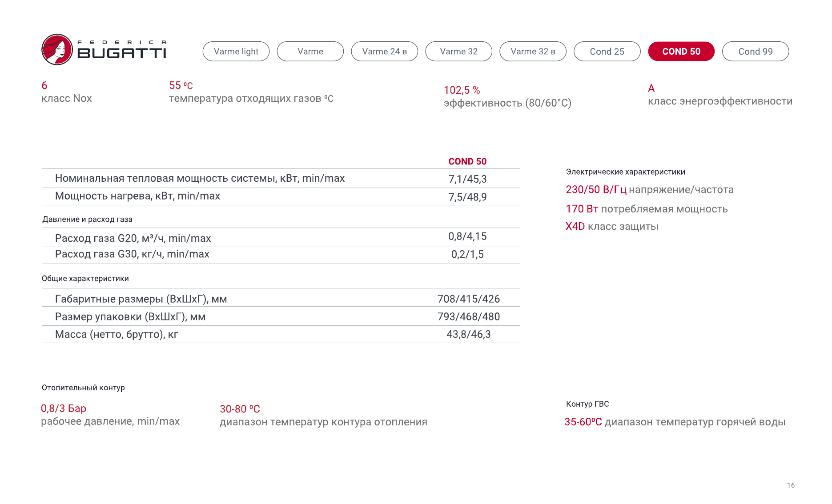This screenshot has height=504, width=832.
Task: Click the BUGATTI wordmark text
Action: click(121, 53)
